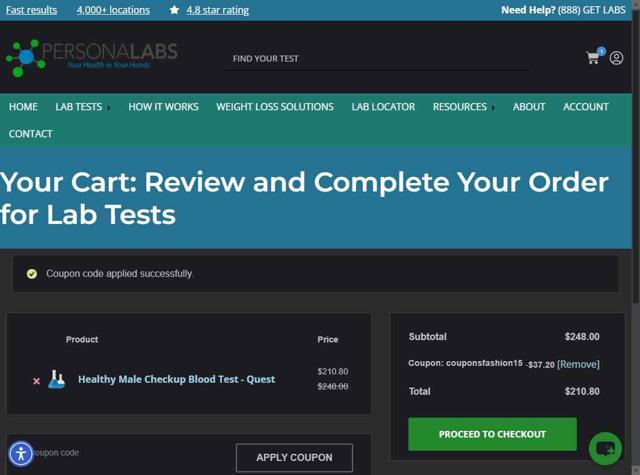Open the accessibility options widget
This screenshot has height=475, width=640.
tap(21, 453)
